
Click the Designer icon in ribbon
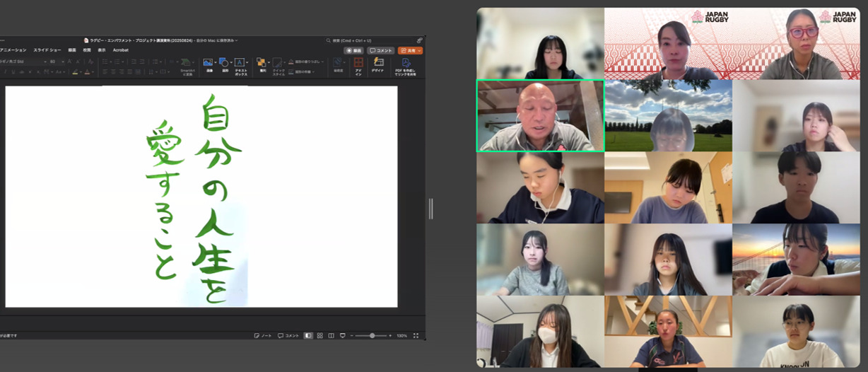click(378, 64)
